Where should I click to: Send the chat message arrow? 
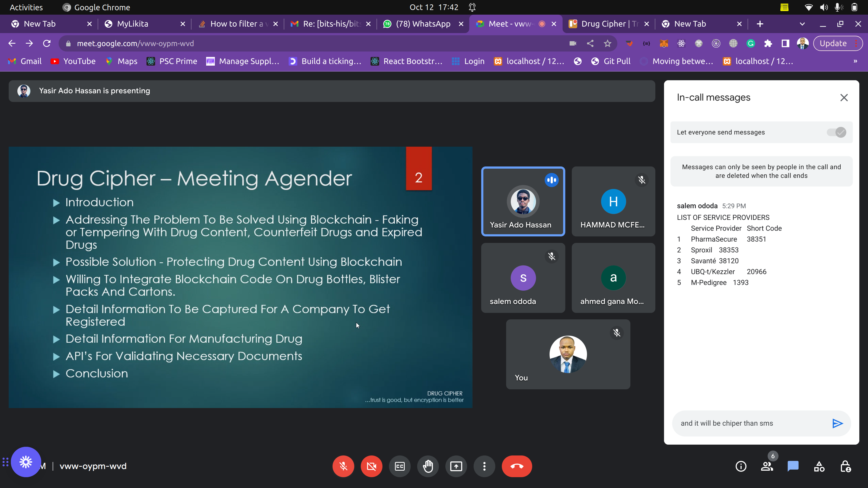pos(837,423)
